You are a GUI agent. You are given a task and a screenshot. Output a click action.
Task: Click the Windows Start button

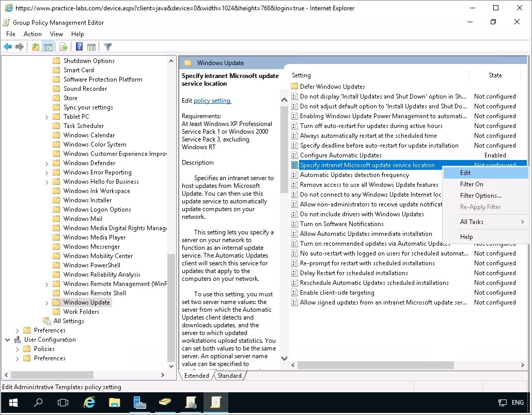pyautogui.click(x=13, y=403)
